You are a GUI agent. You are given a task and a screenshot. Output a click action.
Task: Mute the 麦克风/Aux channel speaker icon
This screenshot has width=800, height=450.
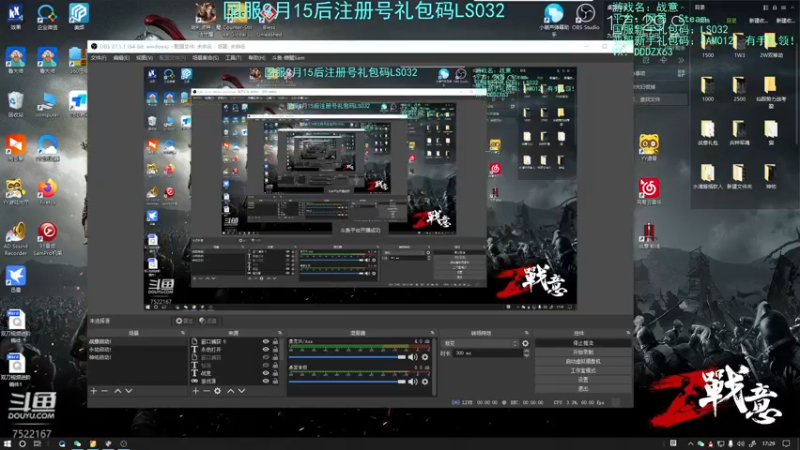[x=413, y=357]
